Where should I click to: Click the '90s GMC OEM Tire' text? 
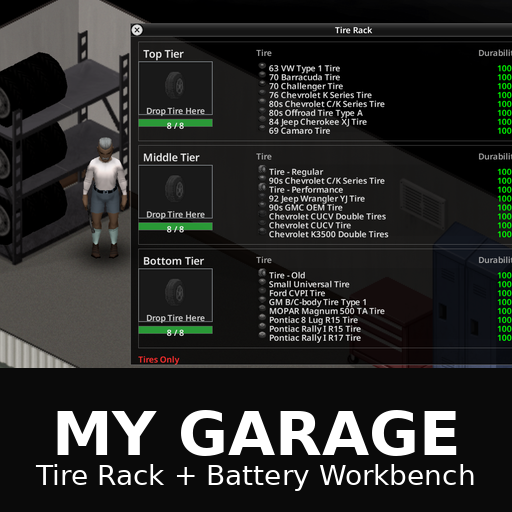[x=305, y=208]
